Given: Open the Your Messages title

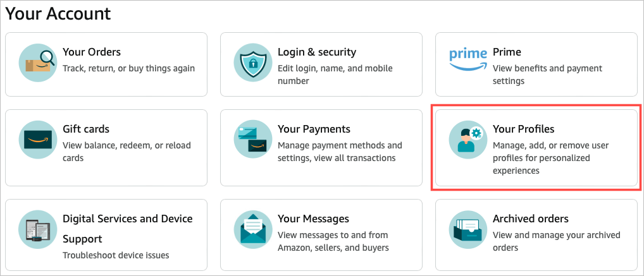Looking at the screenshot, I should coord(313,219).
